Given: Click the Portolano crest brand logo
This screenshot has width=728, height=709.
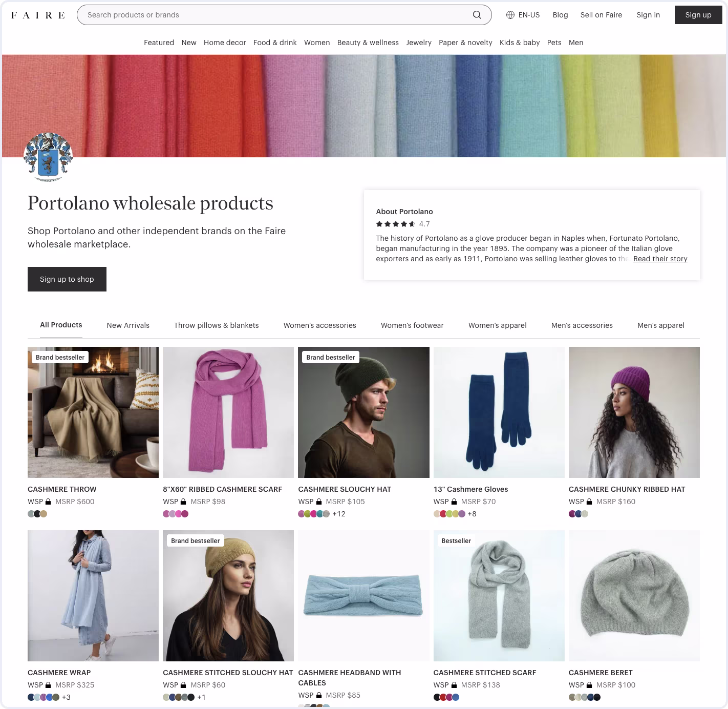Looking at the screenshot, I should pyautogui.click(x=48, y=157).
